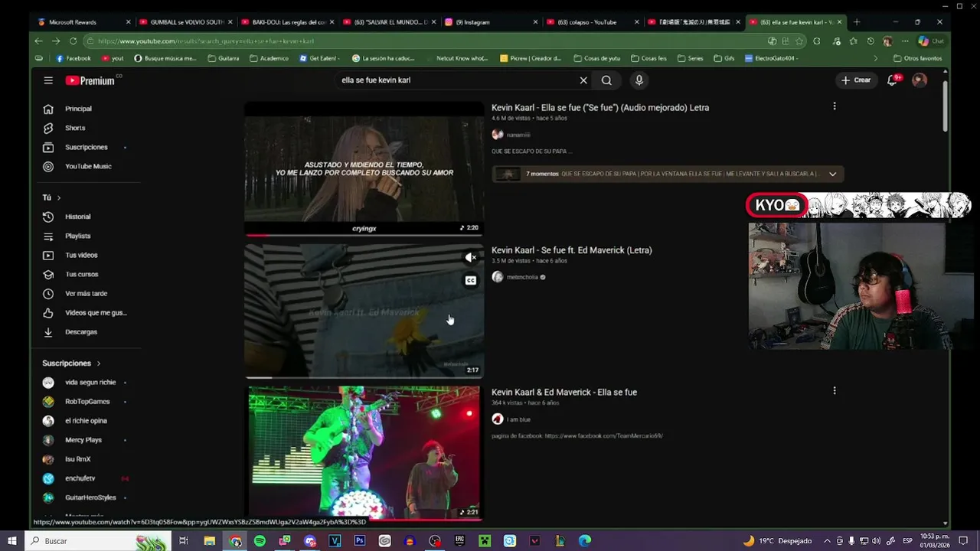
Task: Open the Guitarra bookmarks folder
Action: pos(224,58)
